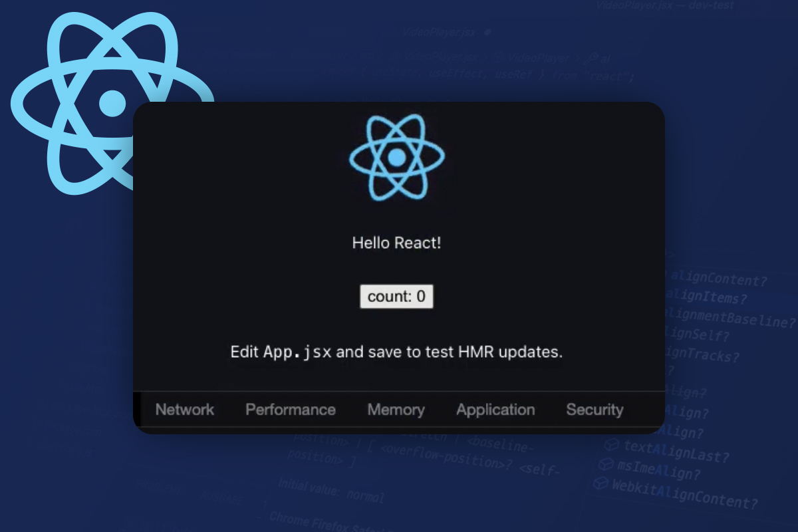This screenshot has height=532, width=798.
Task: Click the wrench icon in the breadcrumb path
Action: (x=591, y=59)
